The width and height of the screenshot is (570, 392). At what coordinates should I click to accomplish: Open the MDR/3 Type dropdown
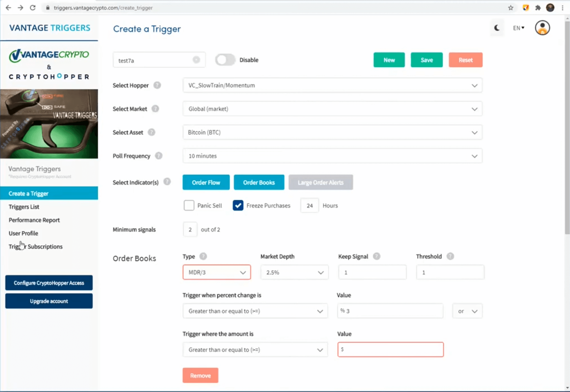217,272
